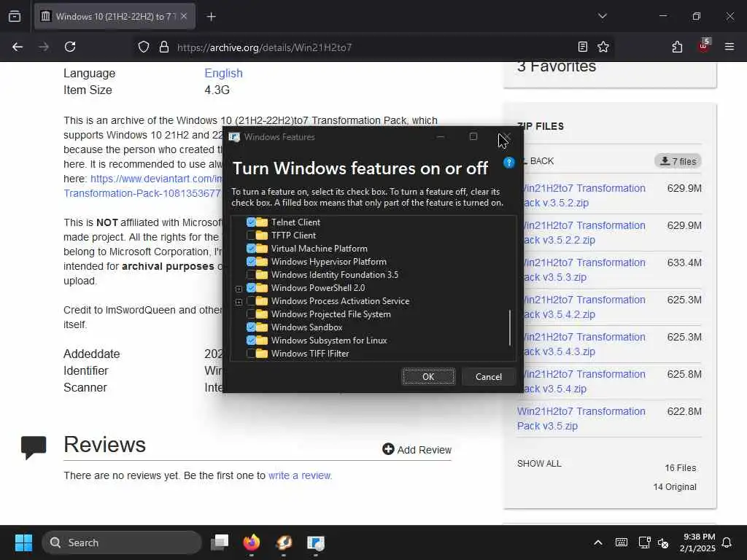Download Transformation Pack v3.5.2.2.zip
The height and width of the screenshot is (560, 747).
(x=584, y=233)
